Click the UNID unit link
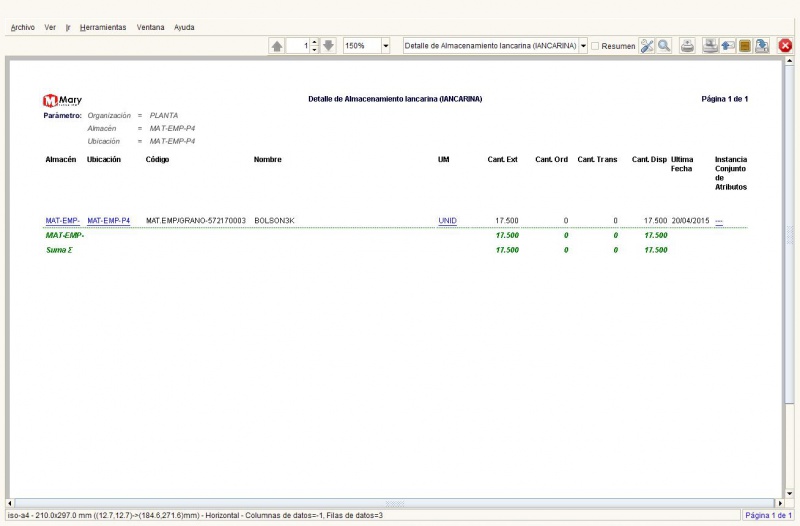The width and height of the screenshot is (800, 526). click(x=447, y=220)
